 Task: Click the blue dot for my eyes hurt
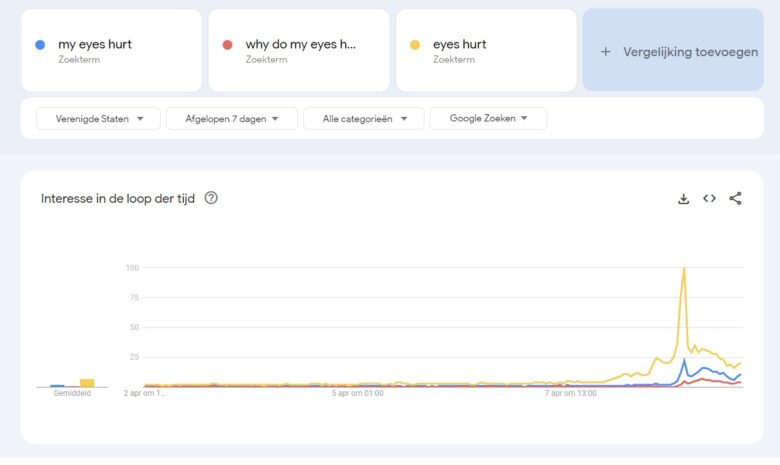pos(39,45)
